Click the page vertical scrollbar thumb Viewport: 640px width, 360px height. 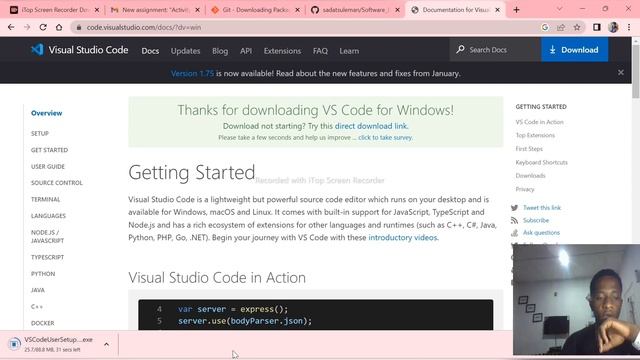(x=636, y=71)
